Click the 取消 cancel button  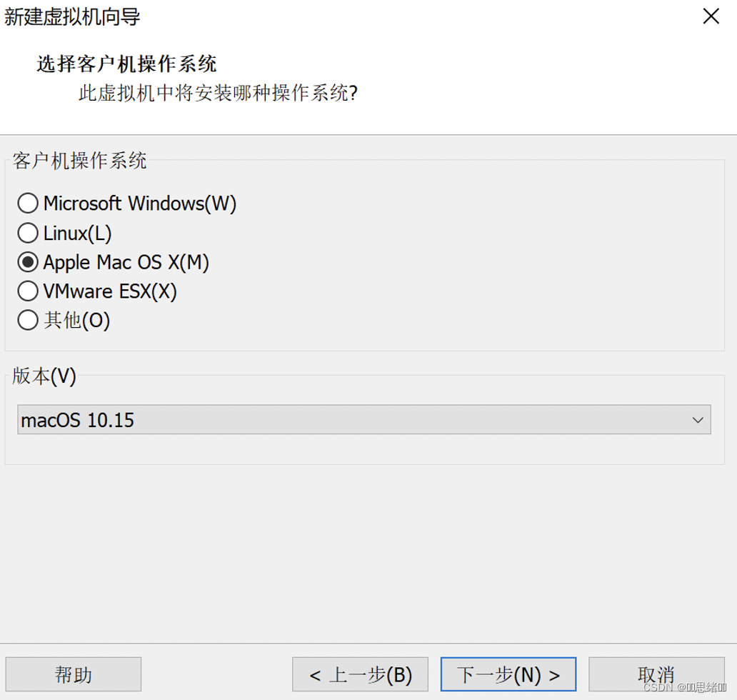coord(655,674)
